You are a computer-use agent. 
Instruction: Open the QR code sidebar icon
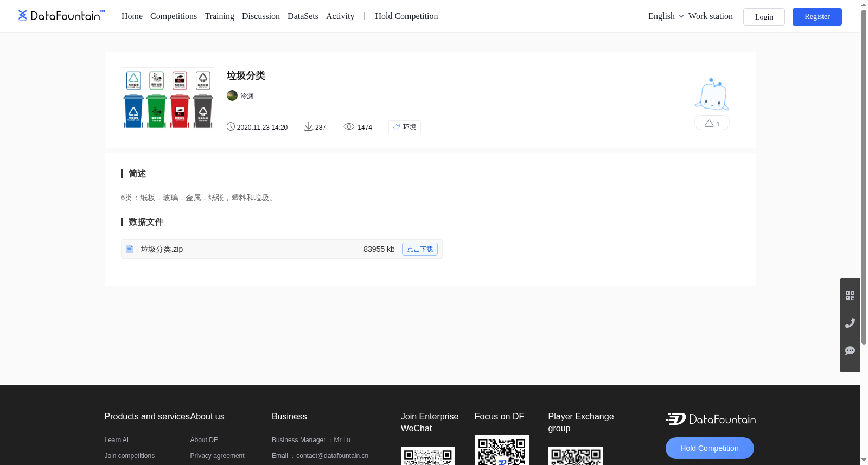850,295
